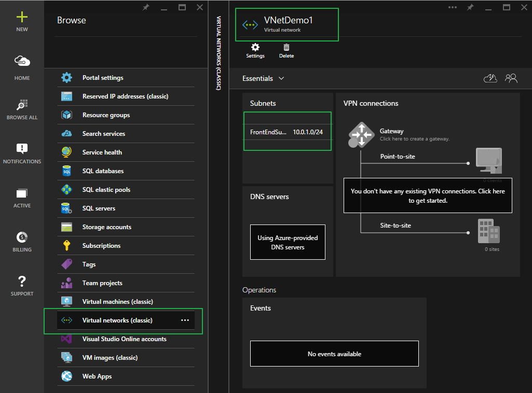Click the Gateway icon to create gateway
The width and height of the screenshot is (532, 393).
(361, 134)
